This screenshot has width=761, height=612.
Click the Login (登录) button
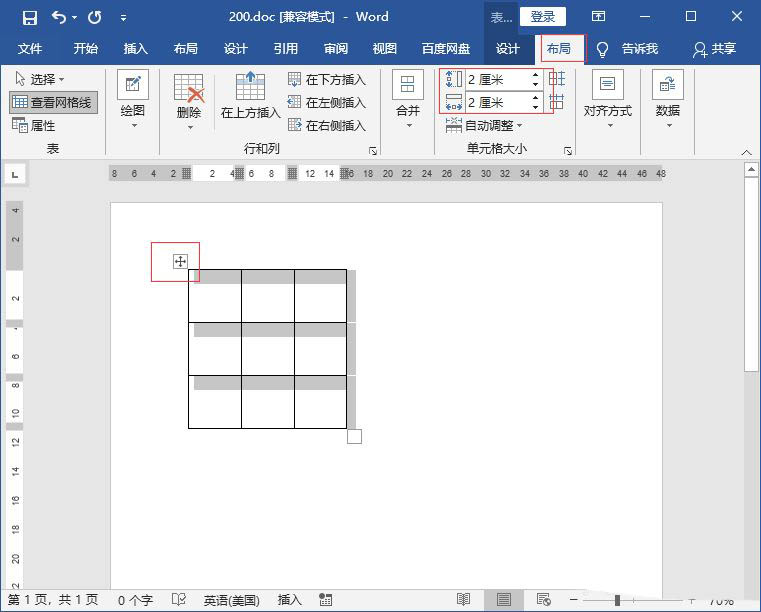(542, 17)
